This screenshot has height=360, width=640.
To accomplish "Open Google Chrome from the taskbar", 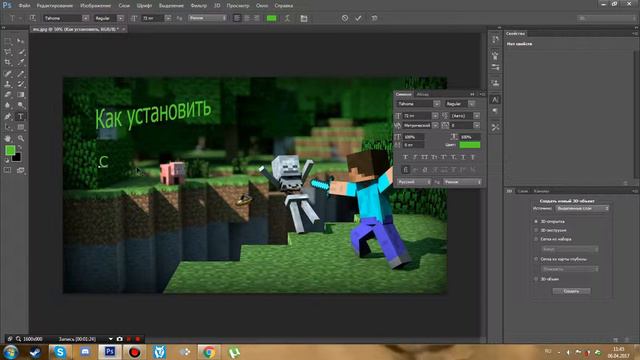I will [209, 352].
